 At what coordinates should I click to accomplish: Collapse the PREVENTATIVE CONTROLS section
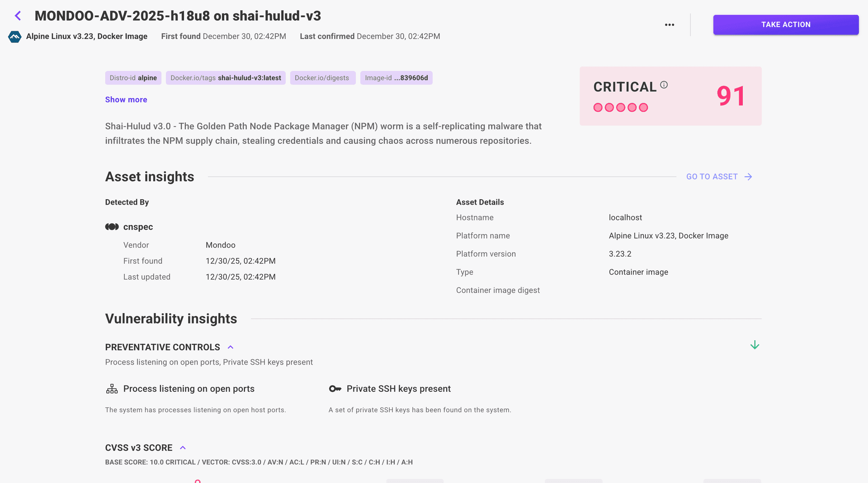(230, 347)
